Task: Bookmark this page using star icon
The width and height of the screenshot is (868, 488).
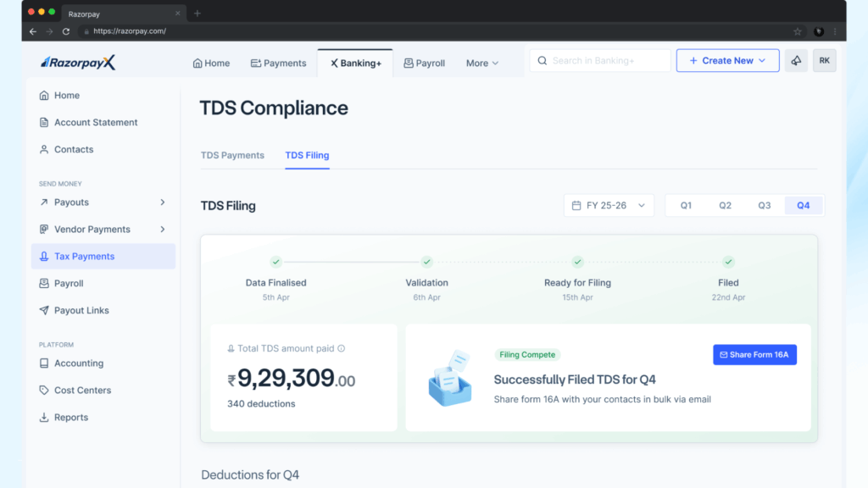Action: pos(798,31)
